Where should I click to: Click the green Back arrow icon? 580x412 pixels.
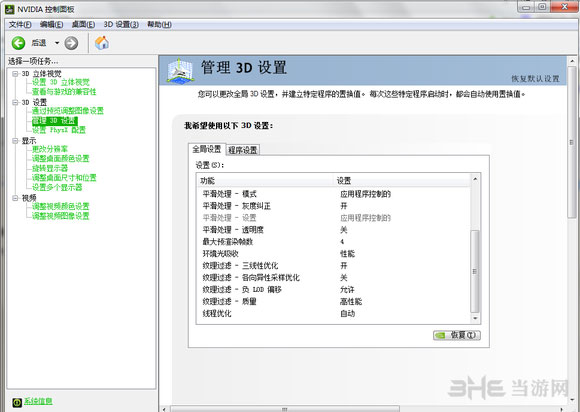click(18, 43)
